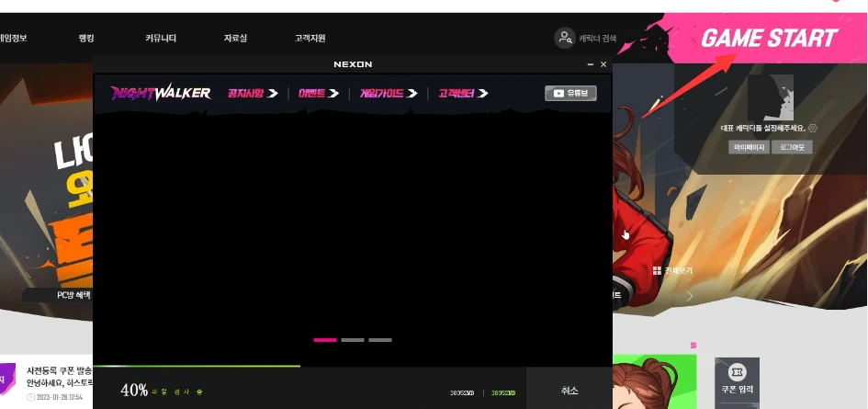868x409 pixels.
Task: Click the 쿠폰 입력 button
Action: (x=737, y=385)
